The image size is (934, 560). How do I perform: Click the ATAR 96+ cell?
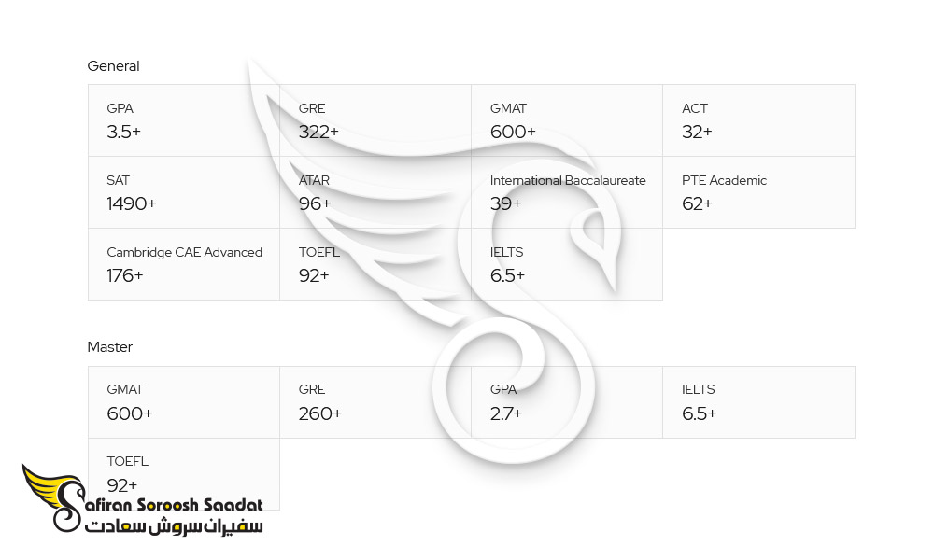[x=375, y=192]
